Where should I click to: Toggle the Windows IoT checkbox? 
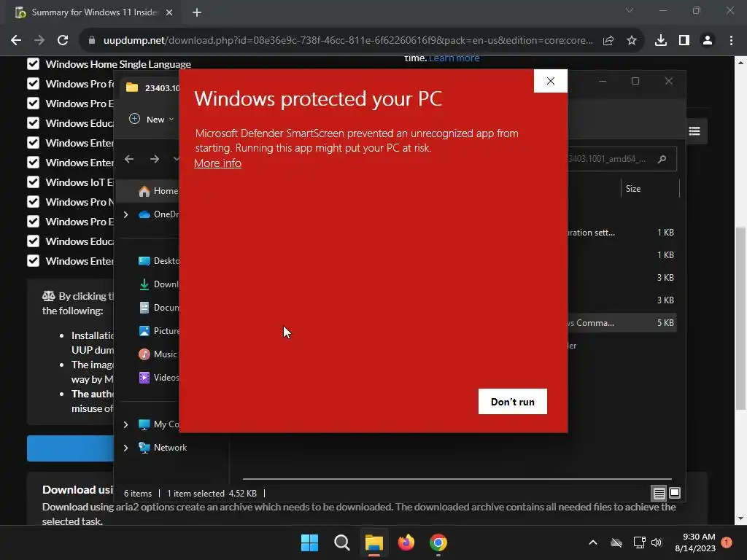[33, 182]
